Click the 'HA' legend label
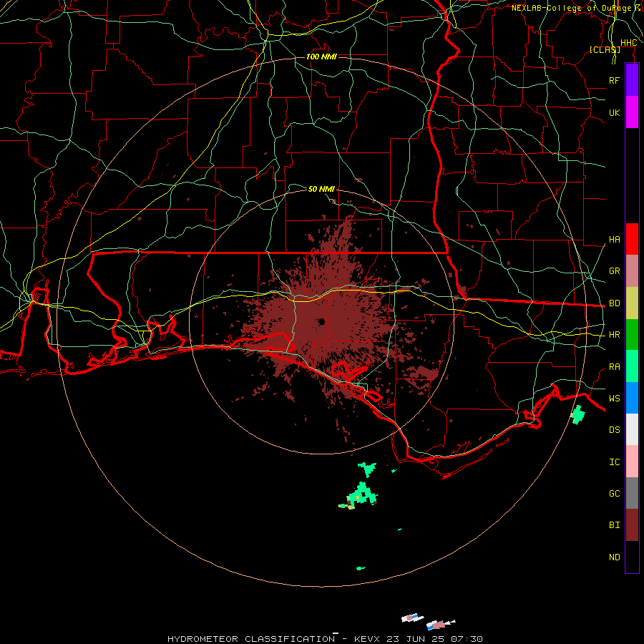644x644 pixels. 614,240
